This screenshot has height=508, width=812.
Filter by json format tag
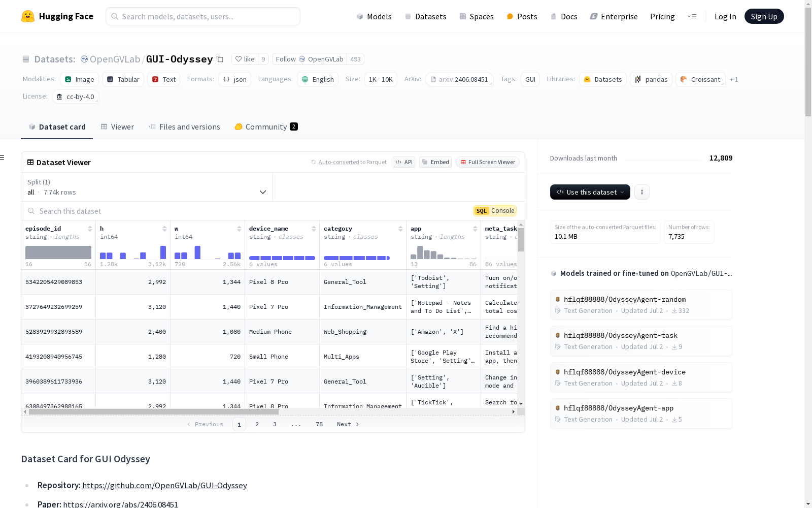pos(234,79)
